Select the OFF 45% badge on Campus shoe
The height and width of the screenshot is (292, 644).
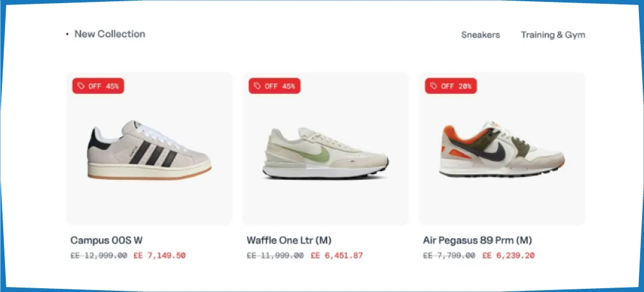(98, 86)
